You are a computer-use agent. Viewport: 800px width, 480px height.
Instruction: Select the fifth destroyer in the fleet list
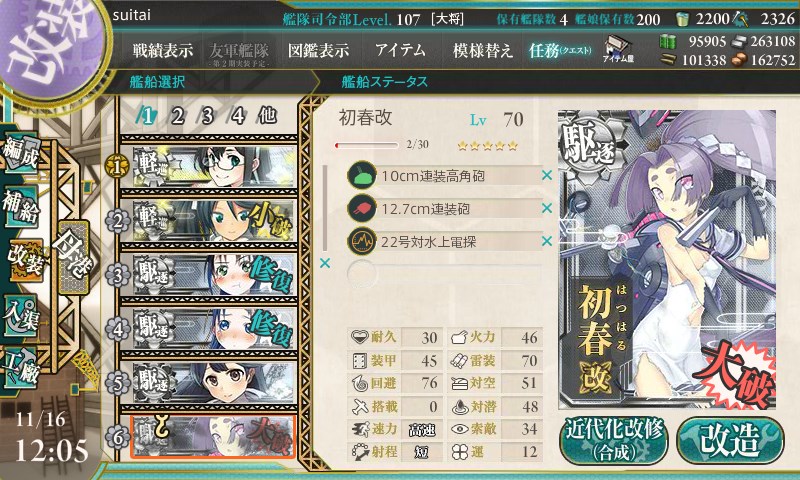pyautogui.click(x=209, y=383)
